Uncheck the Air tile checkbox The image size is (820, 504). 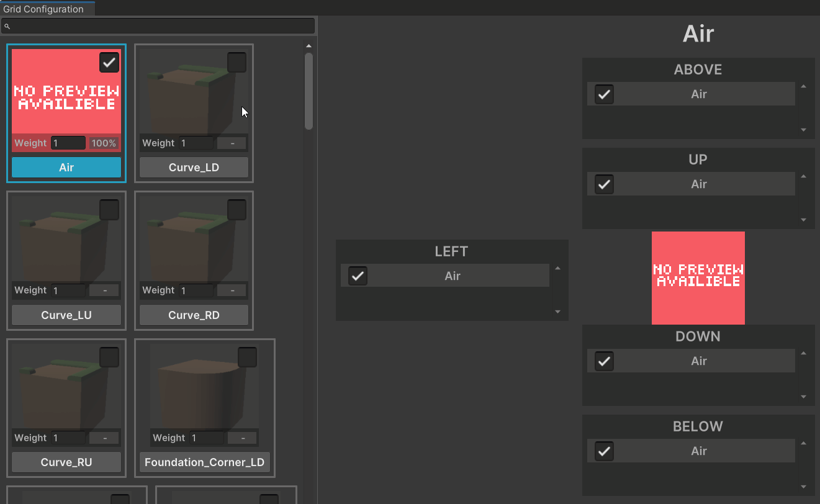pyautogui.click(x=109, y=62)
